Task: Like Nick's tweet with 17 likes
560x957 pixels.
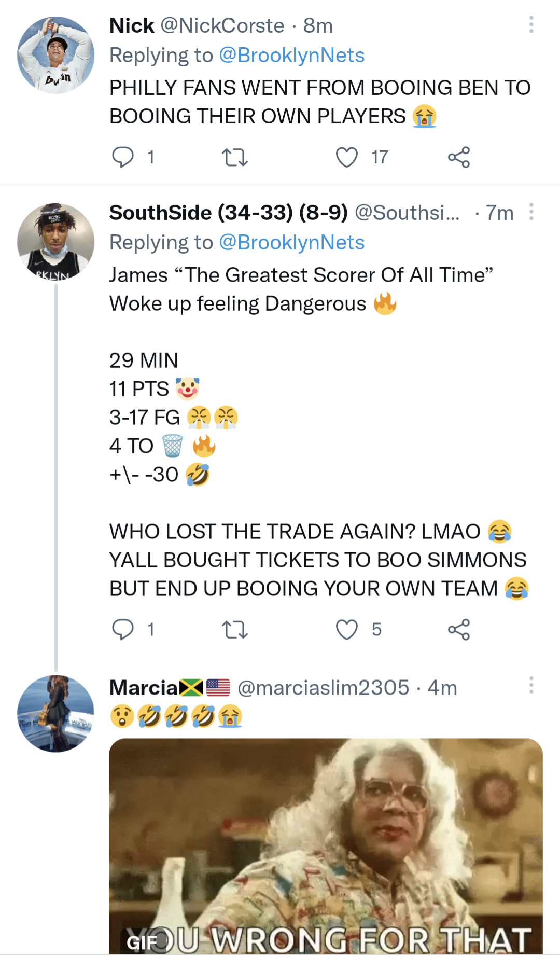Action: pyautogui.click(x=347, y=157)
